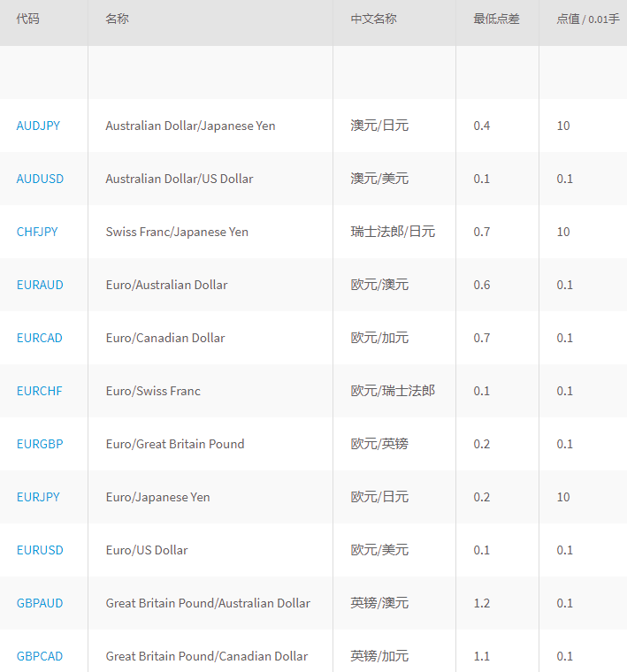Screen dimensions: 627x672
Task: Click the 0.2 spread value for EURGBP
Action: 482,444
